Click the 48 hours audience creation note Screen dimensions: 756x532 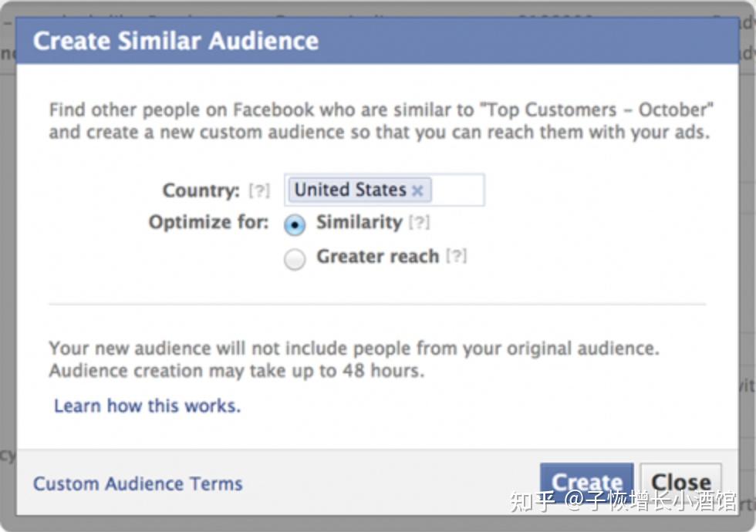coord(237,371)
